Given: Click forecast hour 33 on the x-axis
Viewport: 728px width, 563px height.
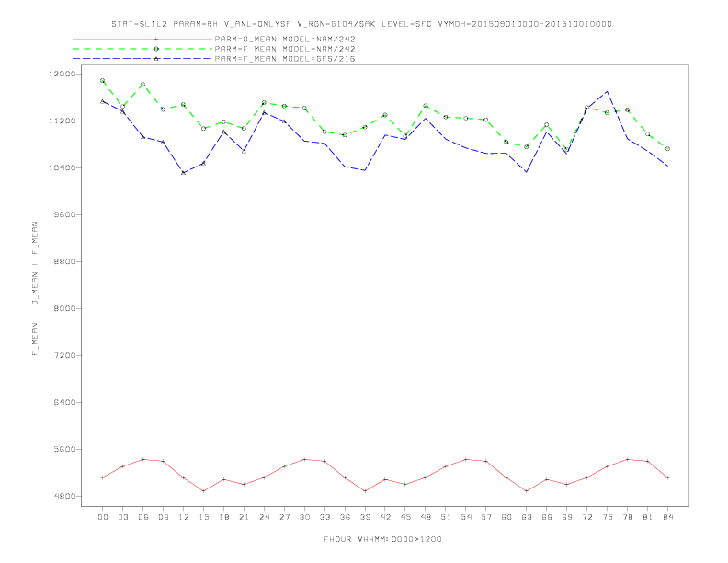Looking at the screenshot, I should tap(324, 517).
